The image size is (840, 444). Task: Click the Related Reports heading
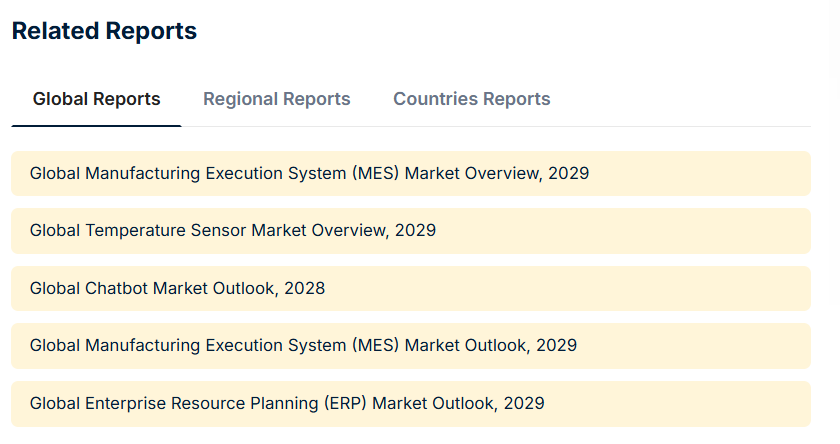104,31
